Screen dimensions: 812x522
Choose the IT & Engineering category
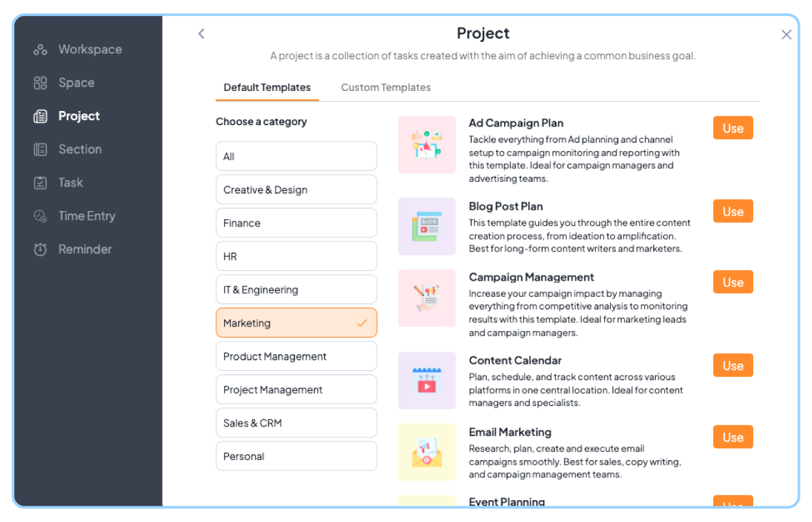pyautogui.click(x=296, y=290)
